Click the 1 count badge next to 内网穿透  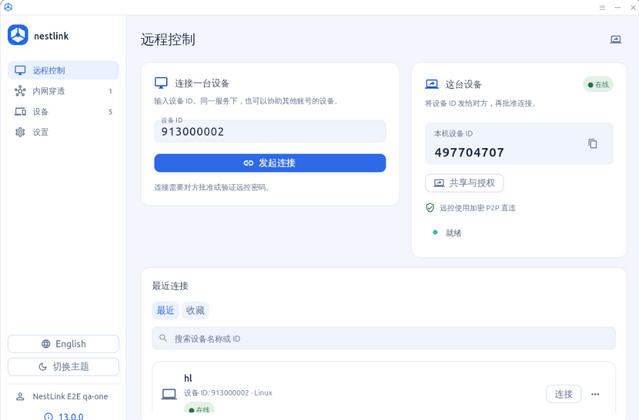(x=110, y=91)
